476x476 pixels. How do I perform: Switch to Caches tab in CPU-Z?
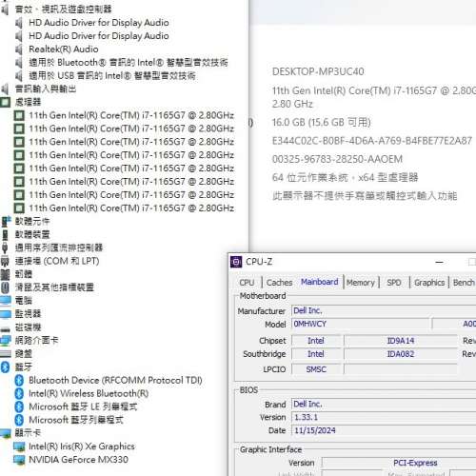pos(279,283)
